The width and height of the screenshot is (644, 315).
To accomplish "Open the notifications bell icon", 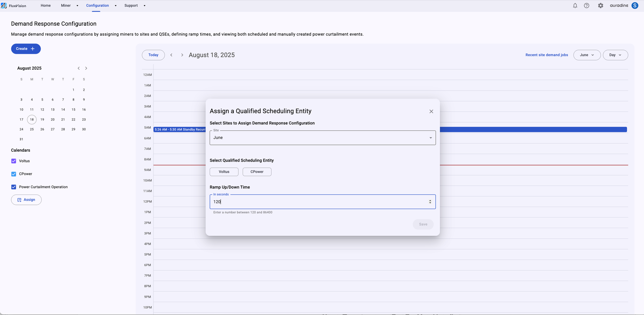I will coord(575,5).
